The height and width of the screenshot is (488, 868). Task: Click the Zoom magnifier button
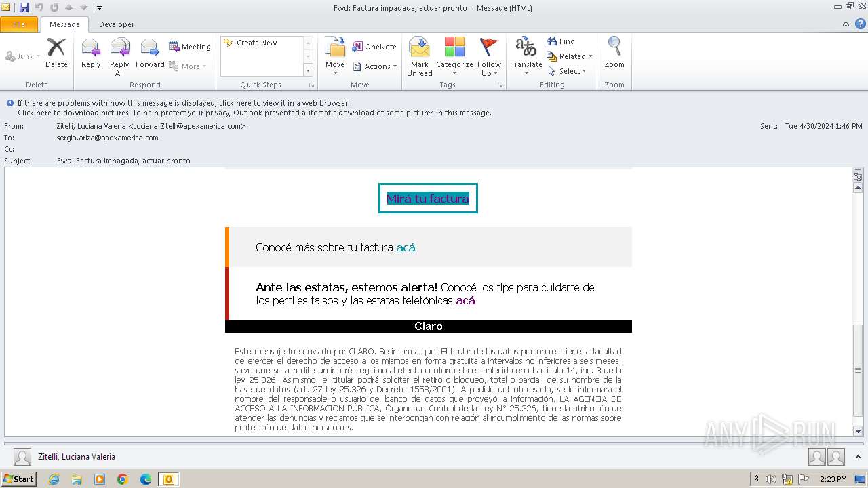tap(614, 53)
